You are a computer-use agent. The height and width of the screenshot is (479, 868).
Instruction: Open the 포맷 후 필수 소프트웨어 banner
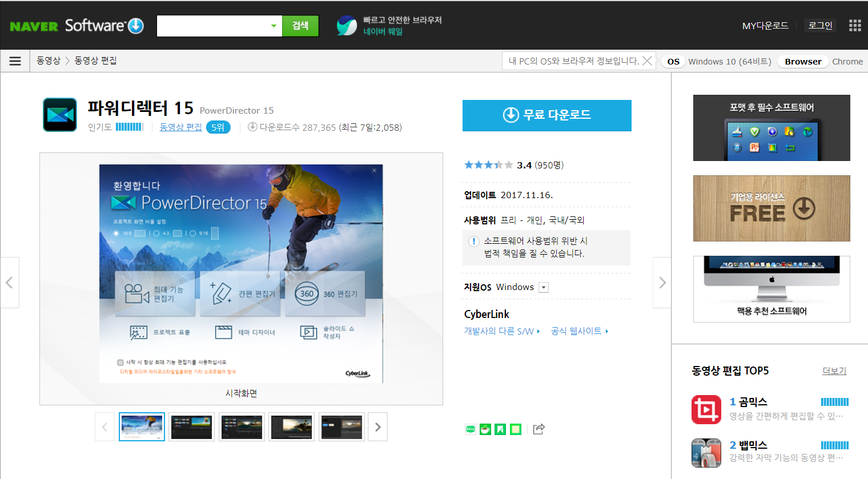771,128
